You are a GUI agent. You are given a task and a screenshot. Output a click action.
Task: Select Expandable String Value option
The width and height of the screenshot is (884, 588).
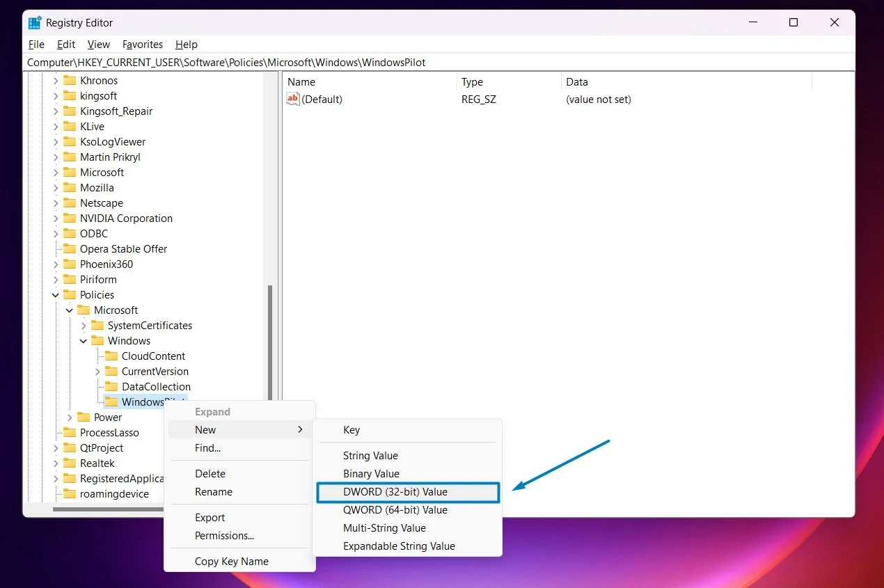coord(407,546)
